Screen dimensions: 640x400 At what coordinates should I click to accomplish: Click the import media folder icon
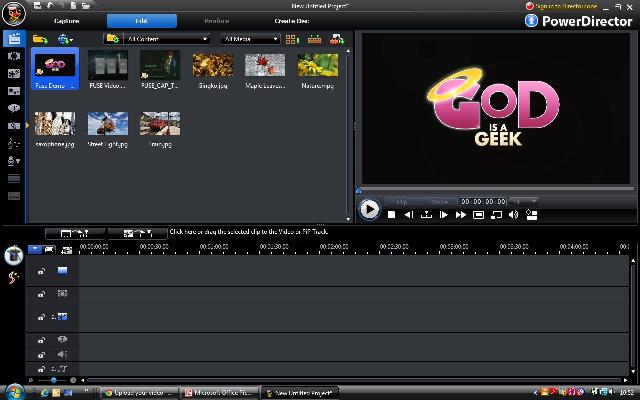click(40, 39)
